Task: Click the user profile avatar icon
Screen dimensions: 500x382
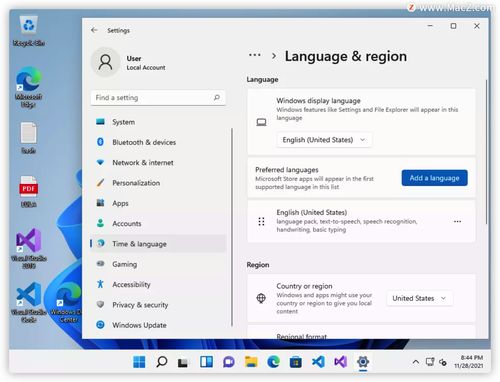Action: (105, 62)
